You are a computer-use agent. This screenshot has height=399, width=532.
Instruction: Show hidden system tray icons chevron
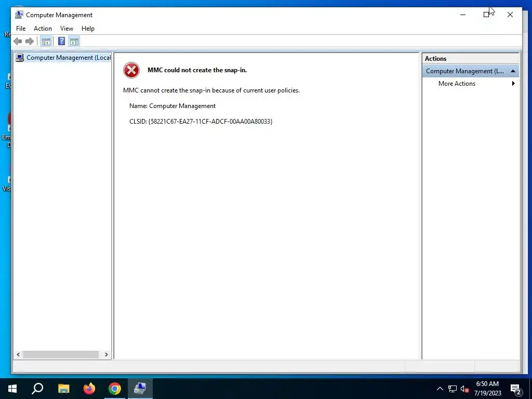coord(440,389)
